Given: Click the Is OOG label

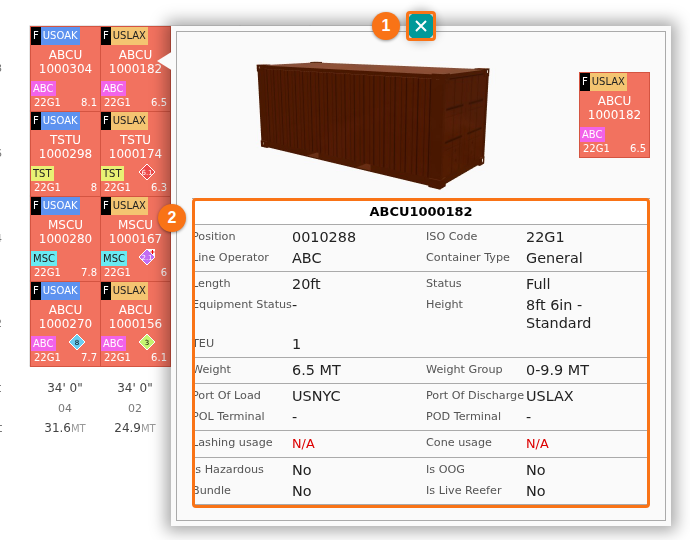Looking at the screenshot, I should (445, 469).
